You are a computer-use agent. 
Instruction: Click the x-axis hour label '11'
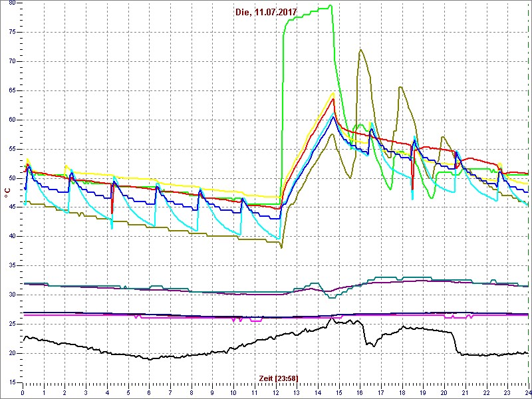tap(255, 392)
